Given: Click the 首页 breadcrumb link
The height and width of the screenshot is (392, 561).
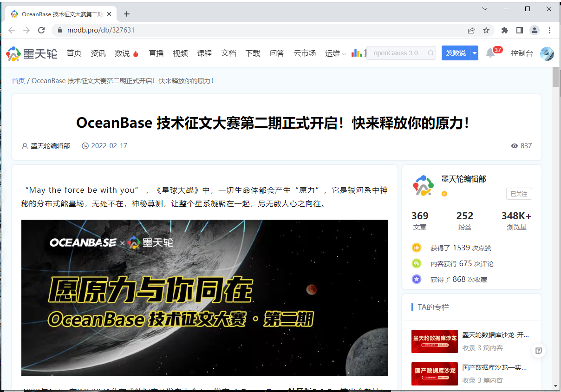Looking at the screenshot, I should 19,81.
